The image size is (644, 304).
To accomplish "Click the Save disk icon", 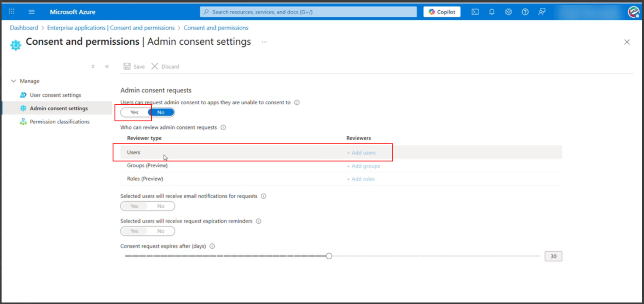I will (127, 66).
